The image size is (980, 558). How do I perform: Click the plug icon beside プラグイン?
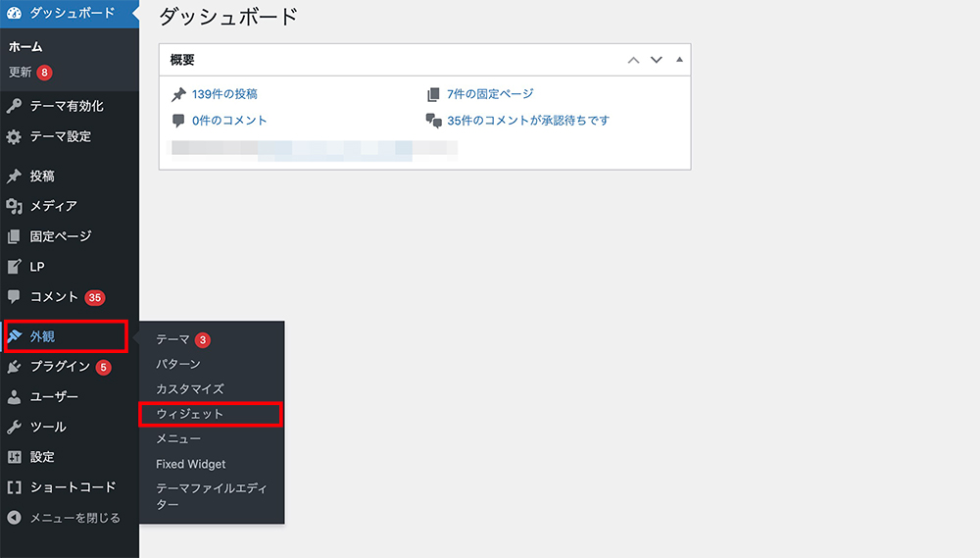[14, 367]
